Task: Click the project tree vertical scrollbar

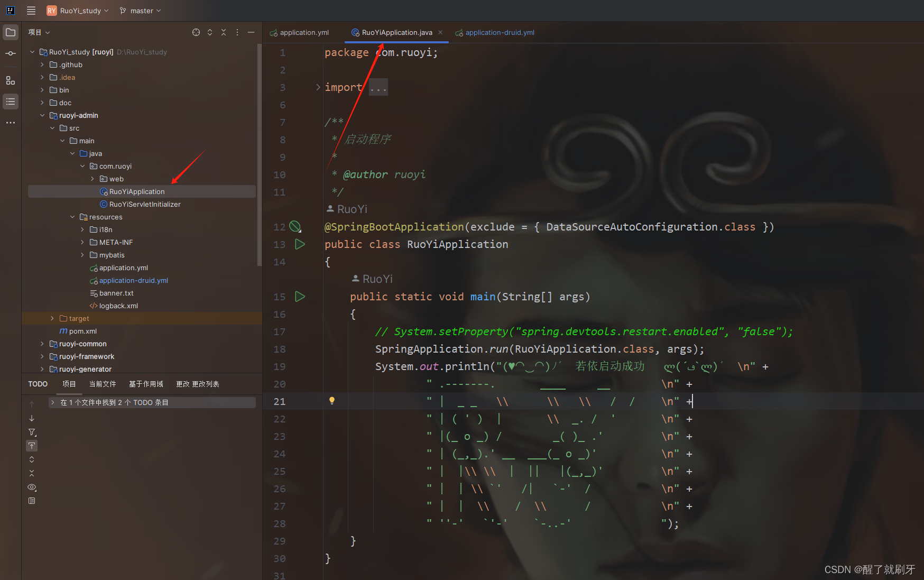Action: click(259, 154)
